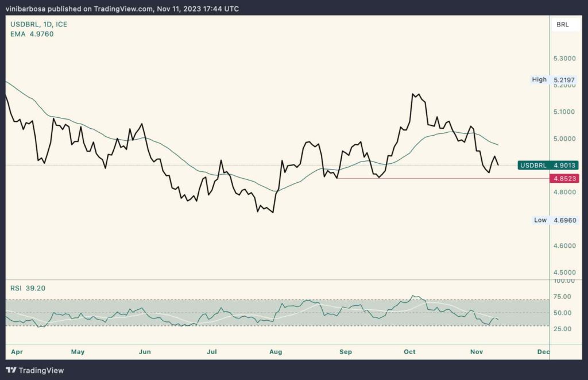Click the USDBRL, 1D, ICE symbol title

[x=38, y=24]
